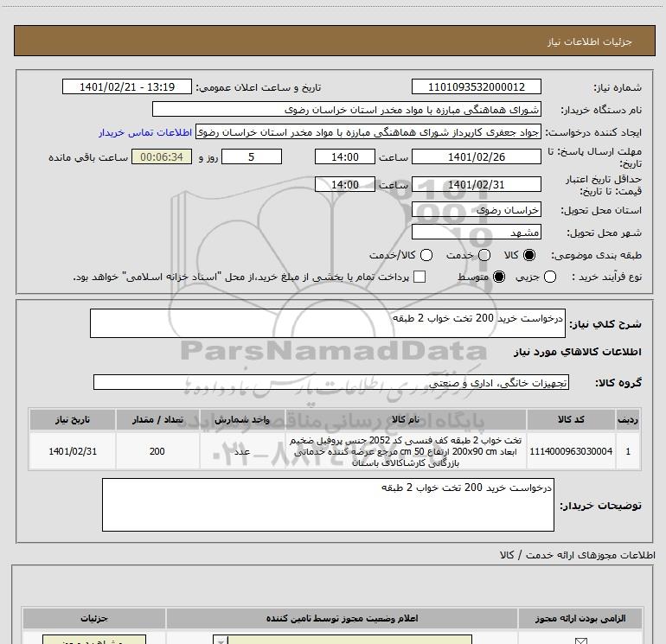Screen dimensions: 666x644
Task: Select the خدمت radio button
Action: 484,255
